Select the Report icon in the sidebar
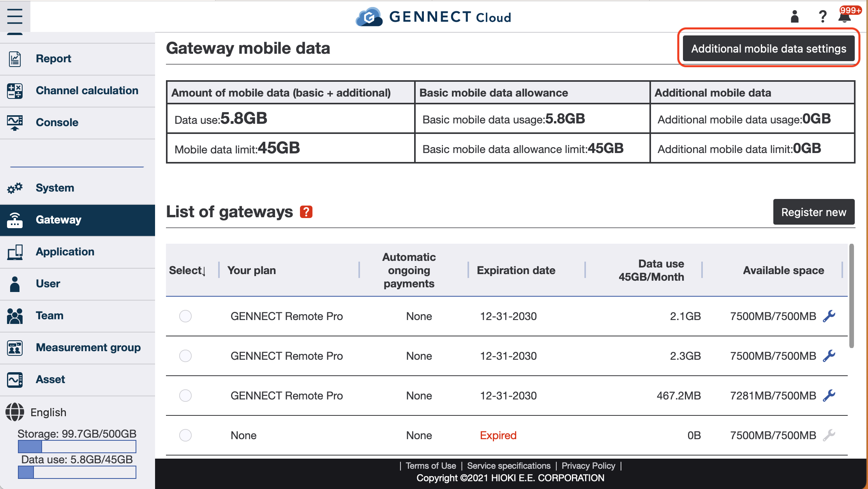868x489 pixels. pyautogui.click(x=15, y=58)
